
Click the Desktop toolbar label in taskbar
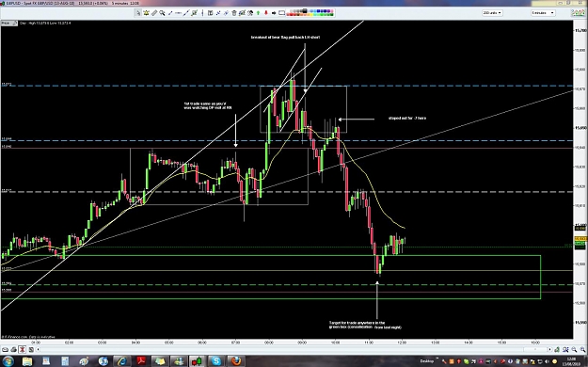tap(427, 361)
